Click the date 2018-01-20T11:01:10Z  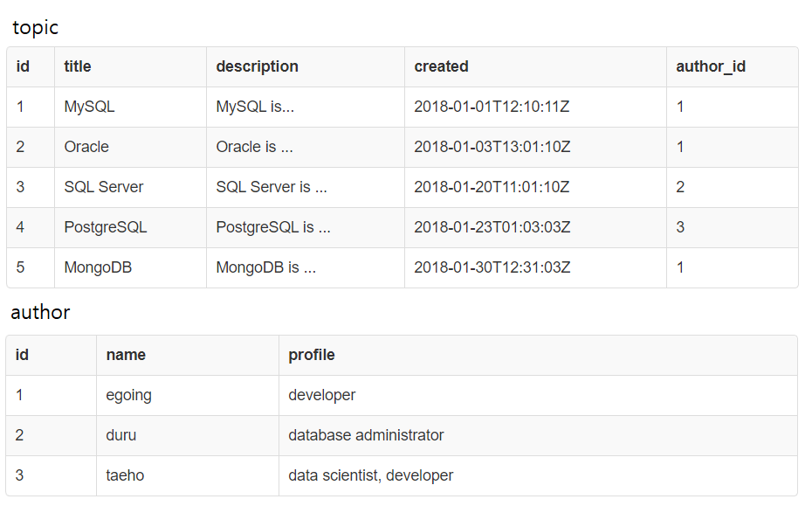tap(492, 187)
